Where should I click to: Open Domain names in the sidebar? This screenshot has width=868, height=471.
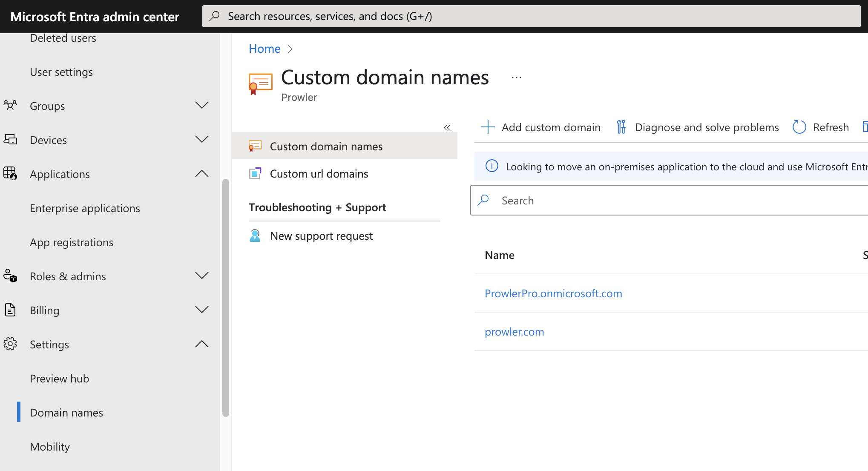pyautogui.click(x=66, y=412)
